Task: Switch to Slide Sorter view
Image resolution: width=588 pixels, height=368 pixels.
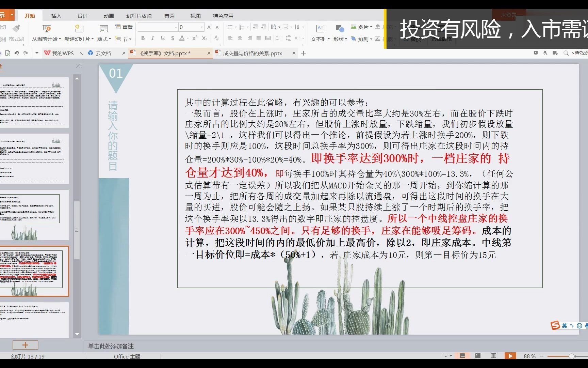Action: [478, 356]
